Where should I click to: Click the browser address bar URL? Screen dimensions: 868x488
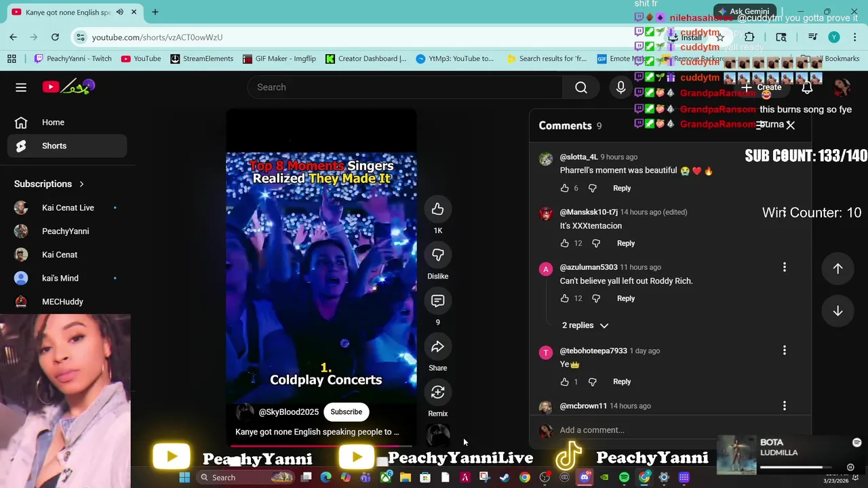tap(157, 37)
